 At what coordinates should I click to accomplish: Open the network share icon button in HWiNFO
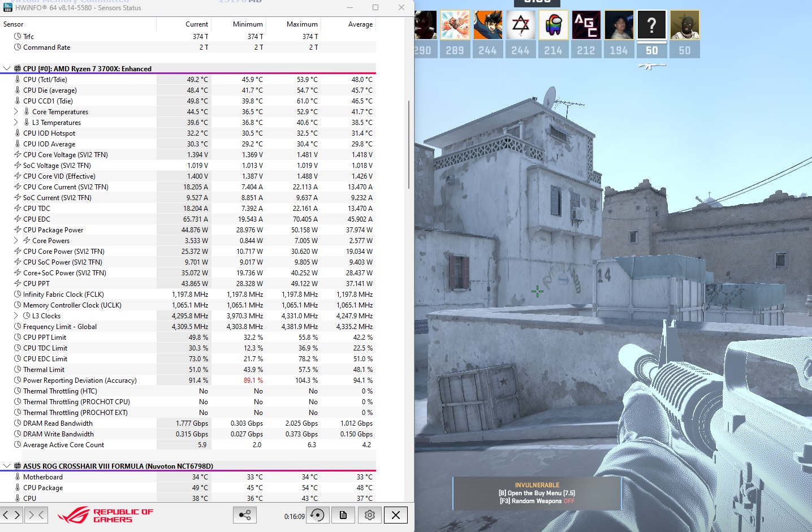pos(245,515)
